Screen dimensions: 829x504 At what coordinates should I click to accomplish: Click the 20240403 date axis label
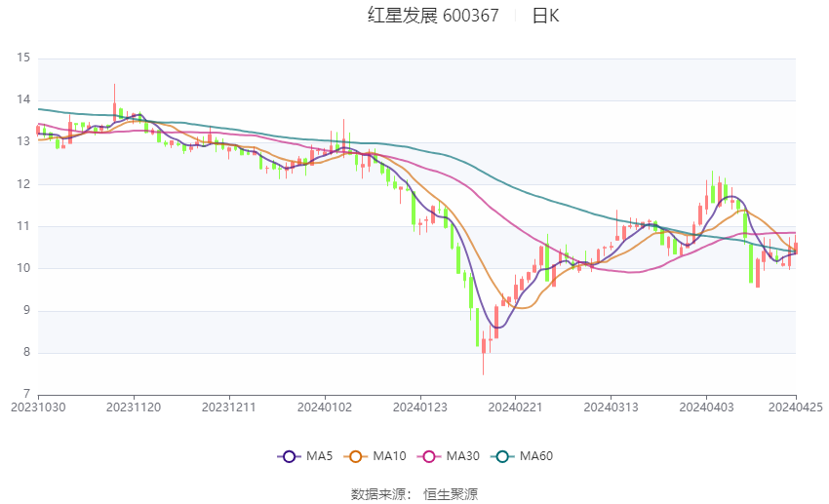click(706, 407)
